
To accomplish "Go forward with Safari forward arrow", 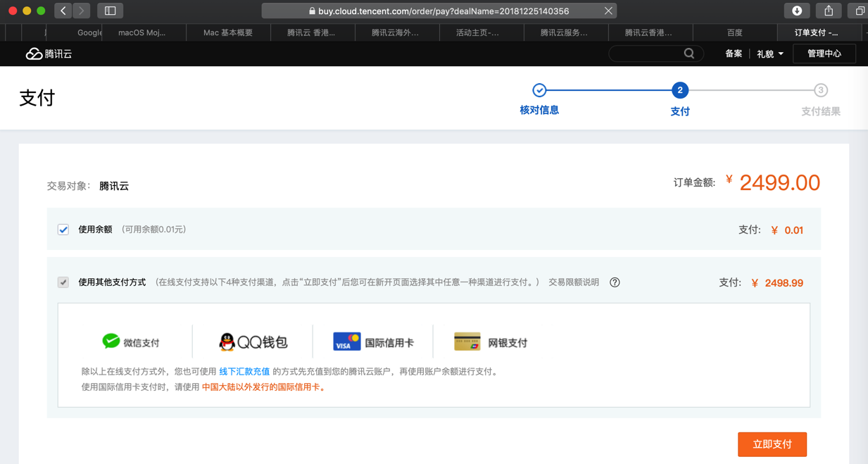I will tap(81, 11).
